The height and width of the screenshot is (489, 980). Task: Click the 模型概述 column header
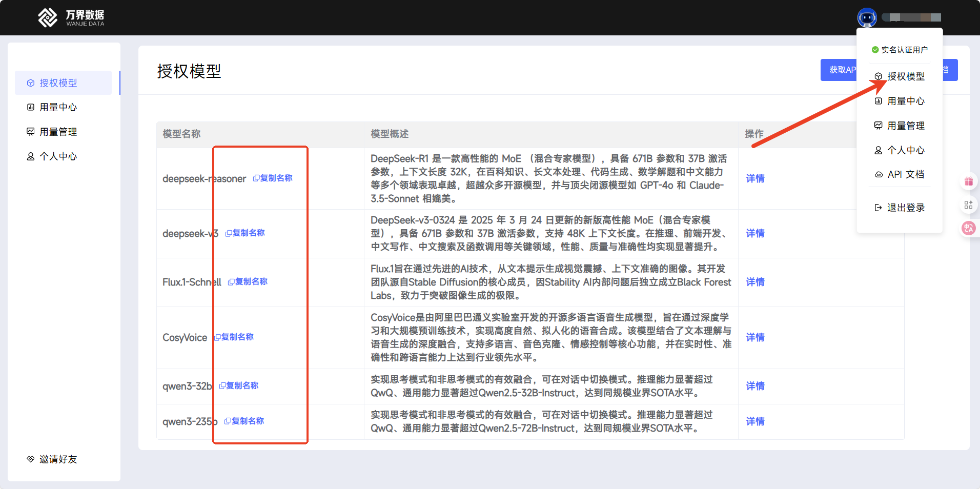[x=390, y=134]
